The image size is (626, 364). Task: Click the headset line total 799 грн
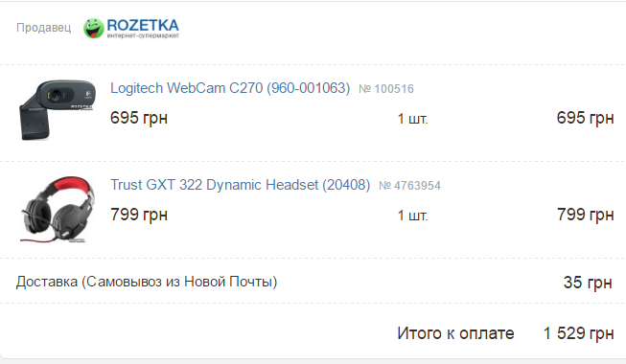(x=586, y=215)
